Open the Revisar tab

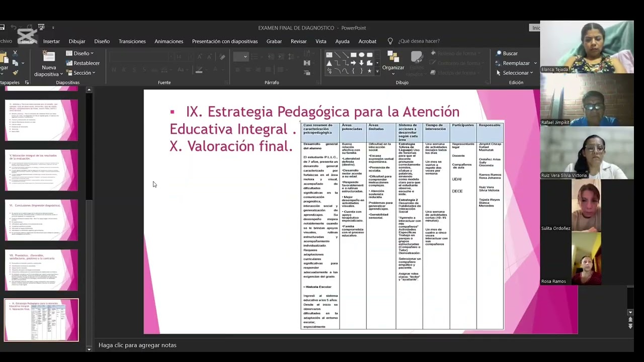click(x=298, y=41)
